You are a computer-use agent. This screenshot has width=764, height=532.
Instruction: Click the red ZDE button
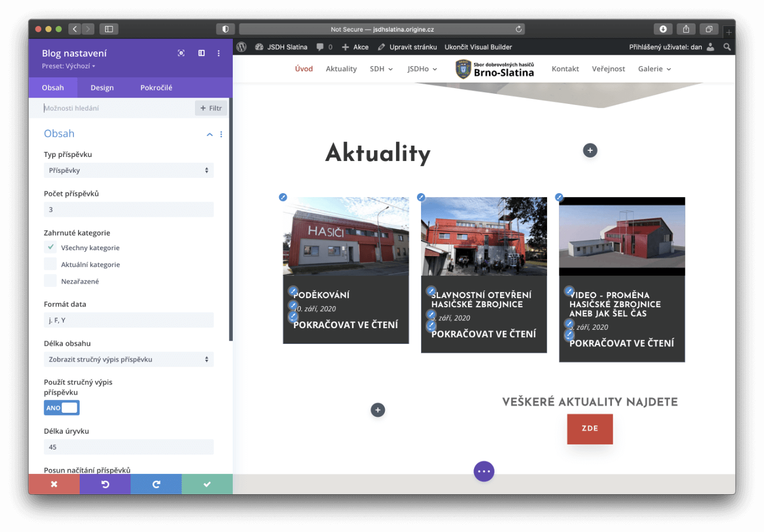590,429
